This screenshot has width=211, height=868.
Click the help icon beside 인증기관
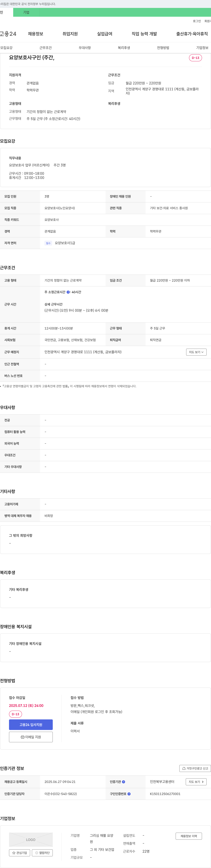(x=123, y=782)
